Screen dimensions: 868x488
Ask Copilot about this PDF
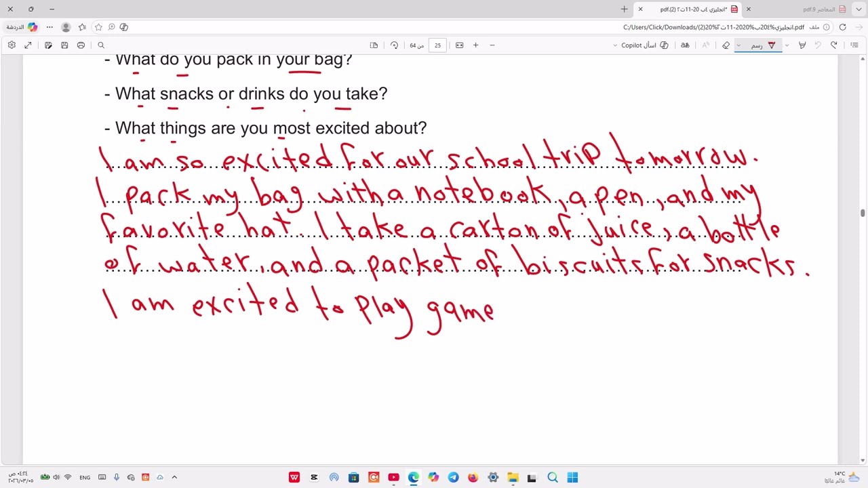[644, 45]
